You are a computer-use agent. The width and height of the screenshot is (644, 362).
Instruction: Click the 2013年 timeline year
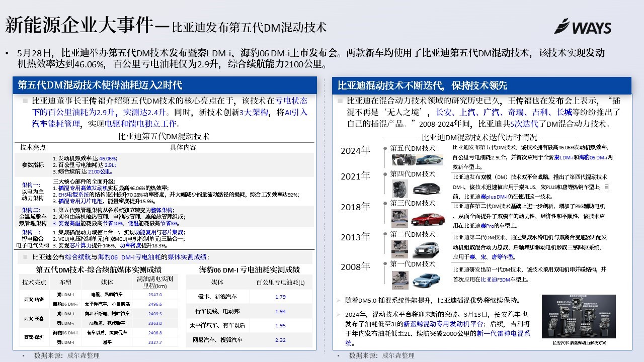355,237
